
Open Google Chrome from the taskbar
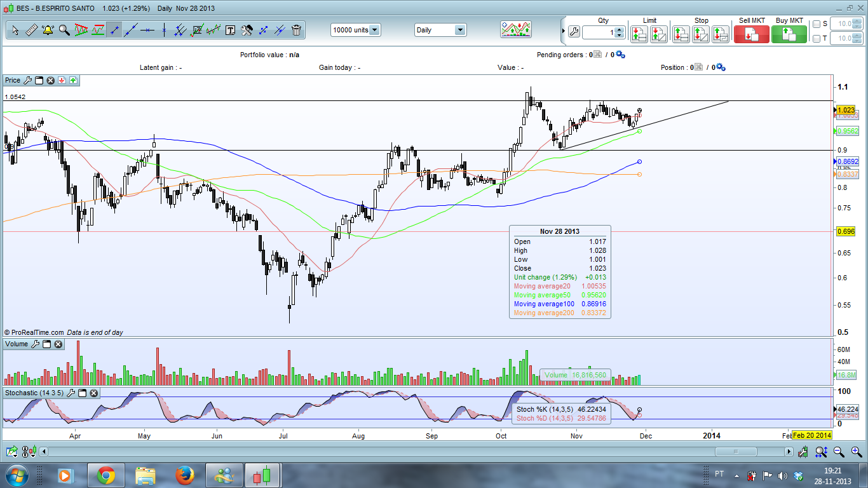click(x=106, y=475)
